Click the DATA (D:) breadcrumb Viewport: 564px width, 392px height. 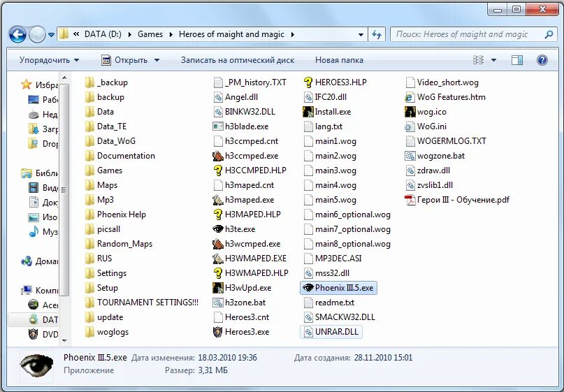[x=103, y=34]
